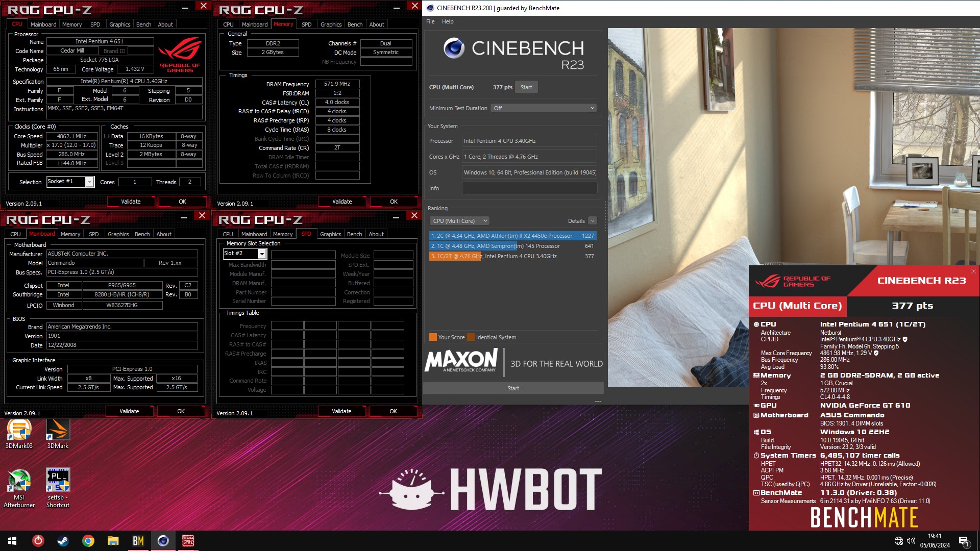This screenshot has width=980, height=551.
Task: Click the Info input field in Cinebench
Action: (529, 188)
